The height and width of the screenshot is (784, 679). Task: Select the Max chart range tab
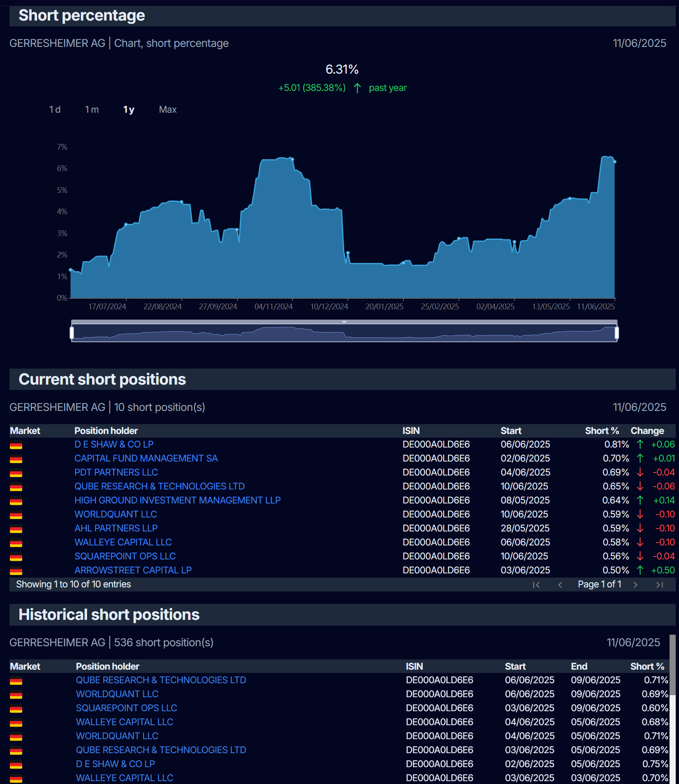coord(168,109)
